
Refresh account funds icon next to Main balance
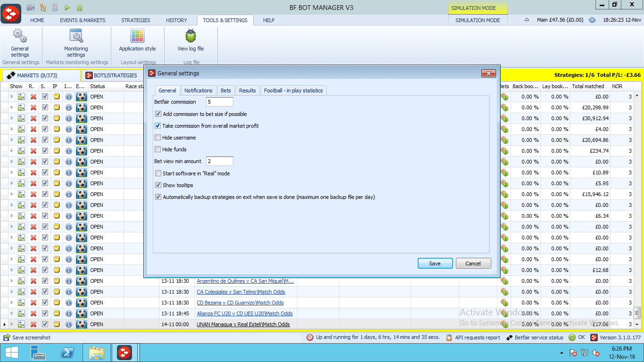(592, 20)
